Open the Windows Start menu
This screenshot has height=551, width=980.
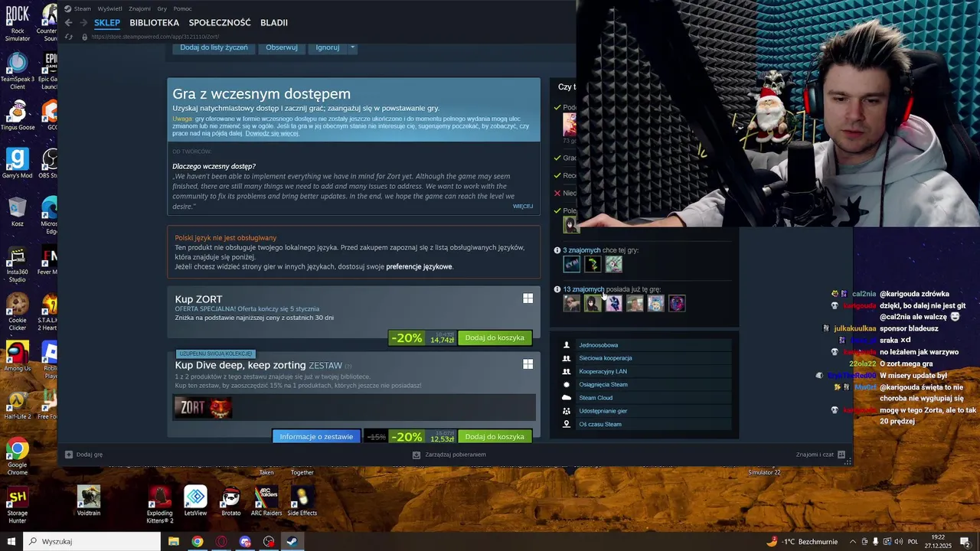(11, 541)
